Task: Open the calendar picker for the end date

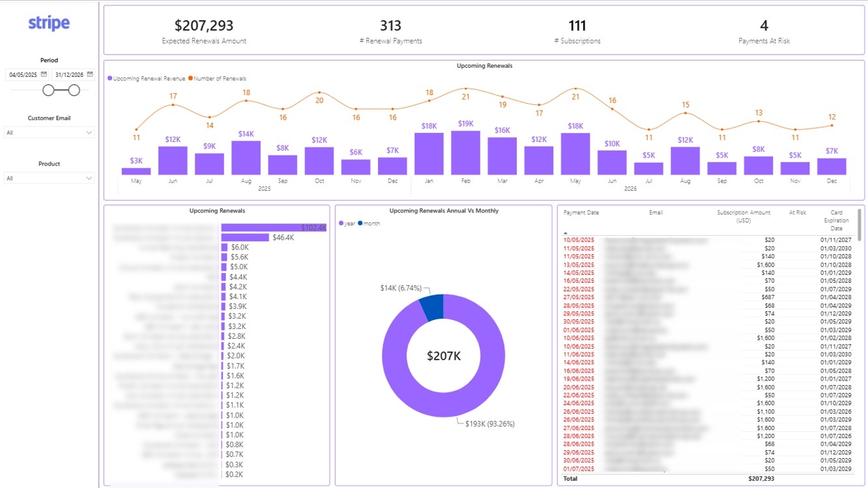Action: [90, 74]
